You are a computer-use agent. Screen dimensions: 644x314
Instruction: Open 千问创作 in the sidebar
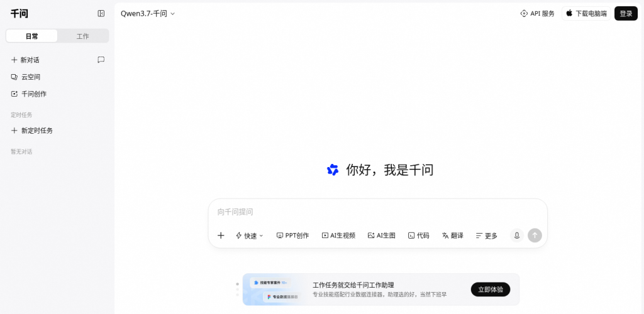pos(29,94)
